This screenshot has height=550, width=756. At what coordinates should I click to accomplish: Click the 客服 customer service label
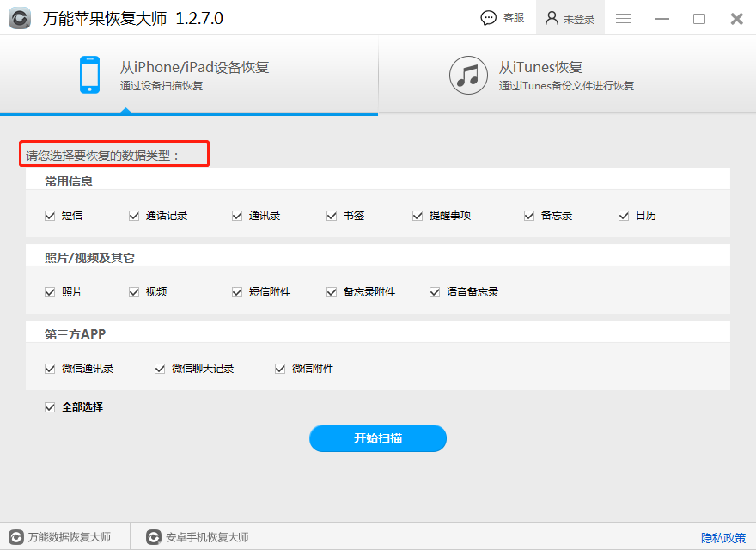click(514, 18)
